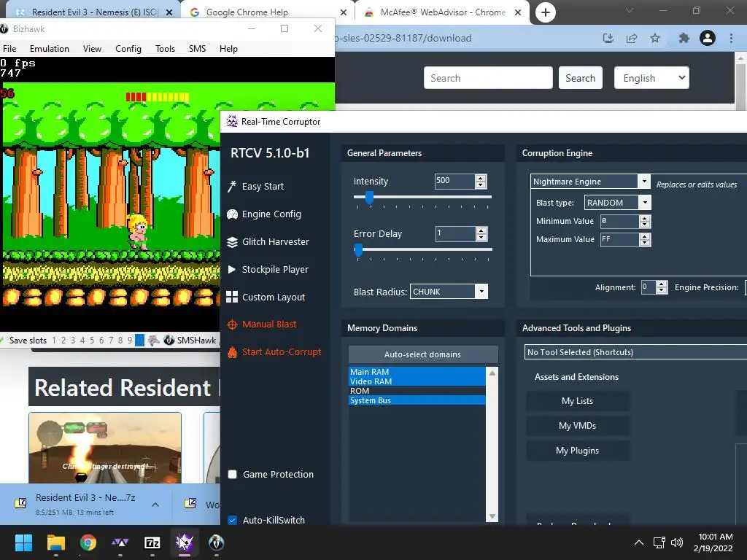This screenshot has width=747, height=560.
Task: Click Maximum Value FF field
Action: pos(619,239)
